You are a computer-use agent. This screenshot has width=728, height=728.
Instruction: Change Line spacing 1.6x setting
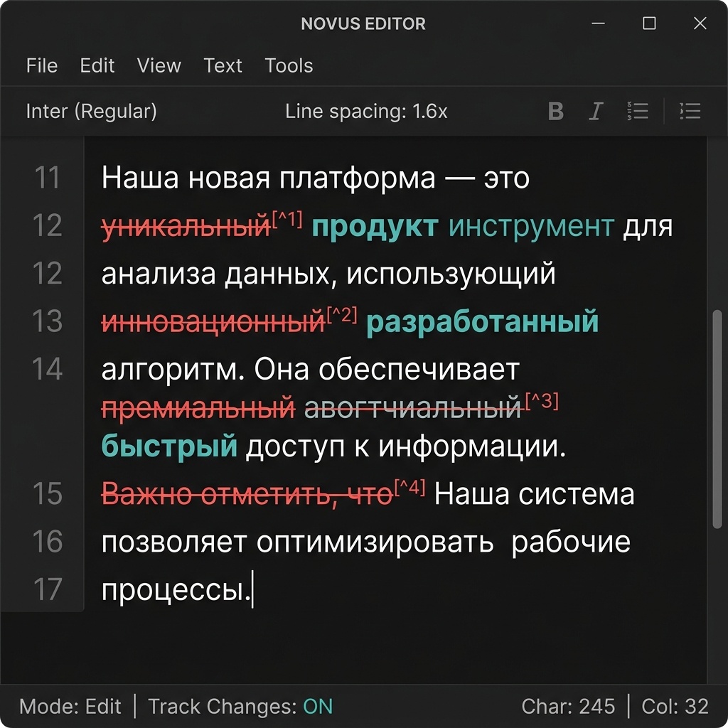(x=366, y=112)
